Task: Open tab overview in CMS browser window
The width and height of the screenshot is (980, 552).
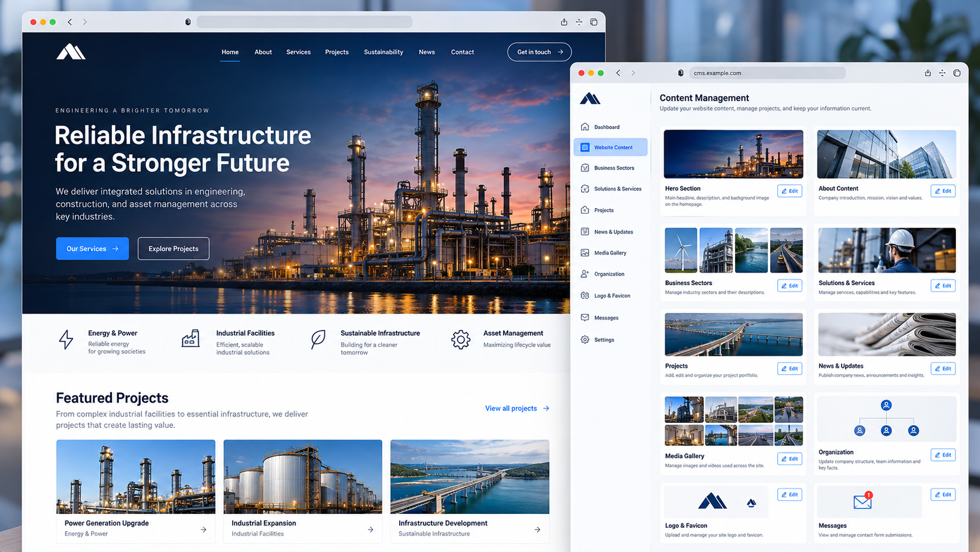Action: pos(957,73)
